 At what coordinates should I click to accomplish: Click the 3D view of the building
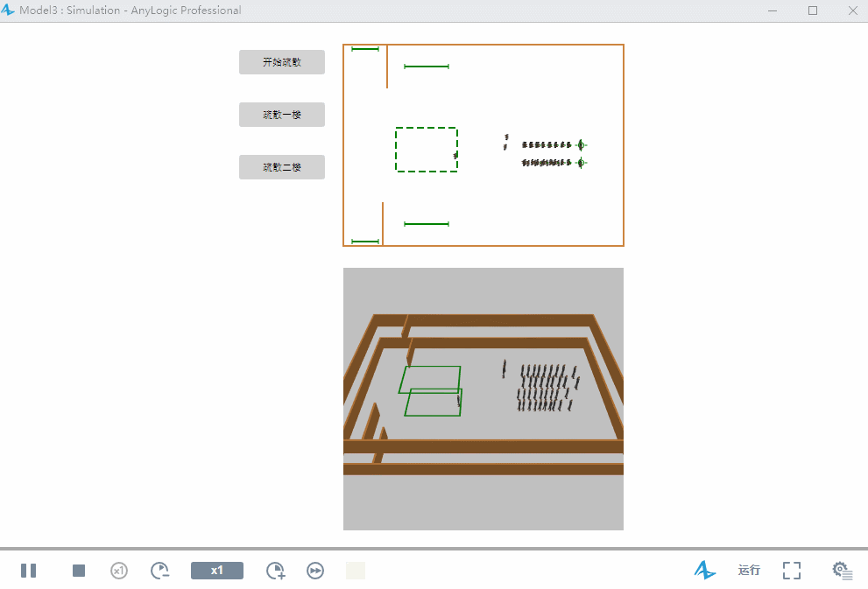point(483,399)
